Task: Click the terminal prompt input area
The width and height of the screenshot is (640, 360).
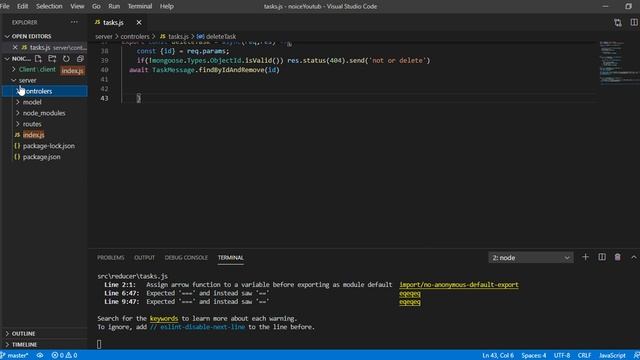Action: [x=99, y=344]
